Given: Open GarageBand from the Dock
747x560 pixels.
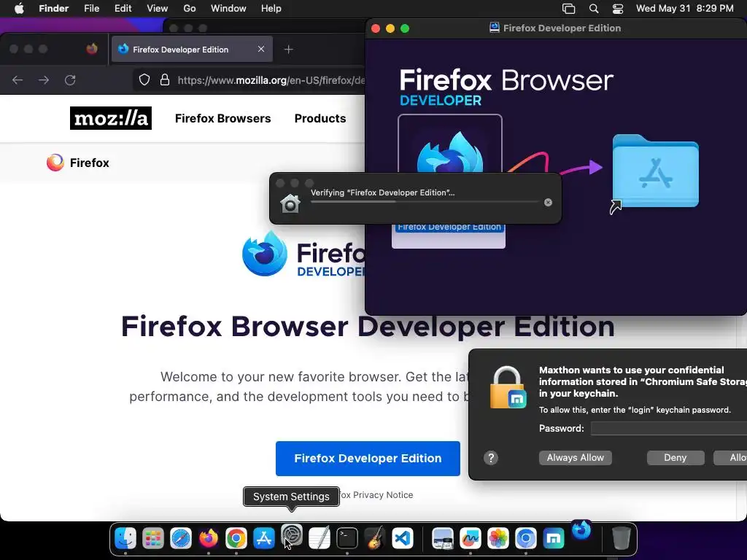Looking at the screenshot, I should click(374, 539).
